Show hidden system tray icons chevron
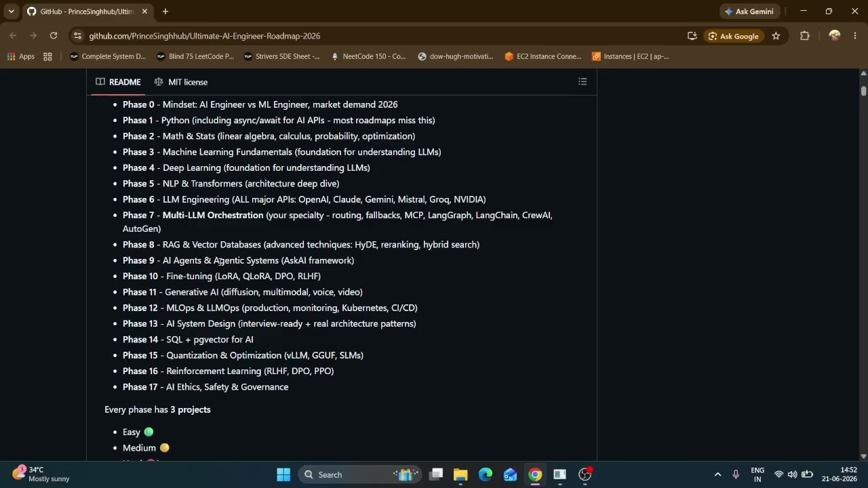 717,474
